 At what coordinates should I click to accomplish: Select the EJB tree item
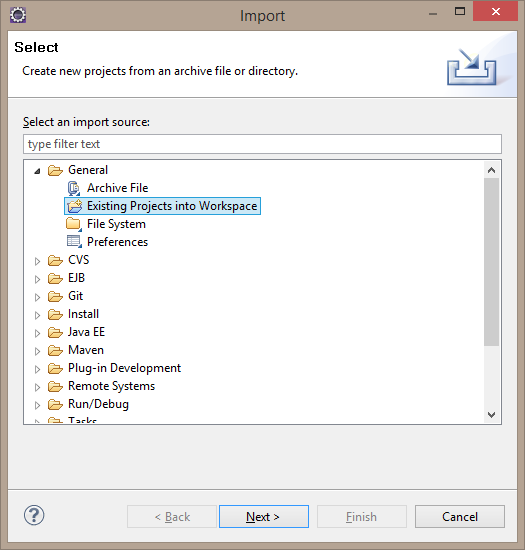coord(76,278)
